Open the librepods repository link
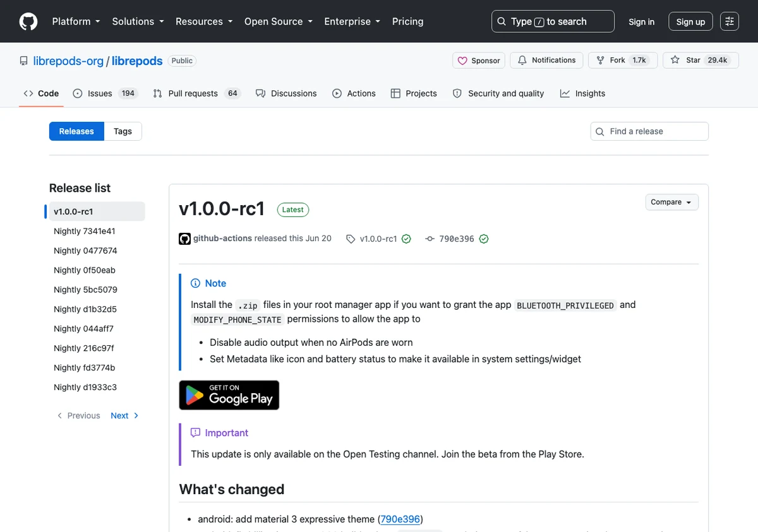Screen dimensions: 758x532 pyautogui.click(x=137, y=61)
